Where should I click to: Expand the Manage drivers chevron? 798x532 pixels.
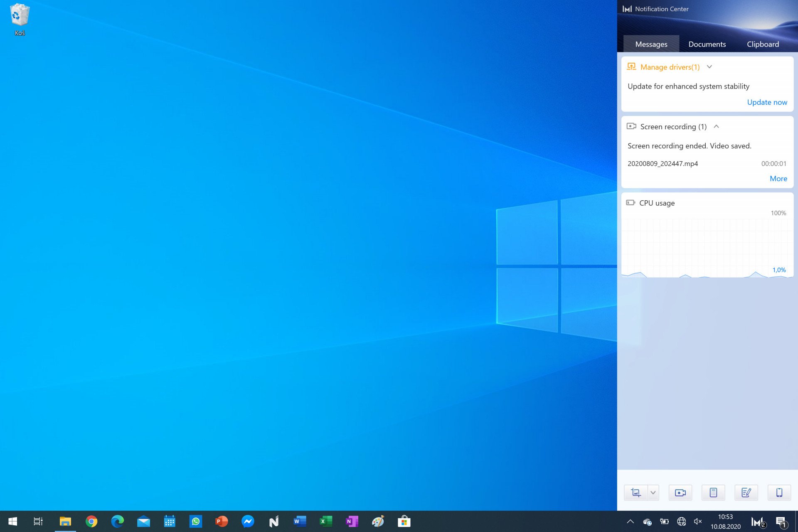coord(709,67)
